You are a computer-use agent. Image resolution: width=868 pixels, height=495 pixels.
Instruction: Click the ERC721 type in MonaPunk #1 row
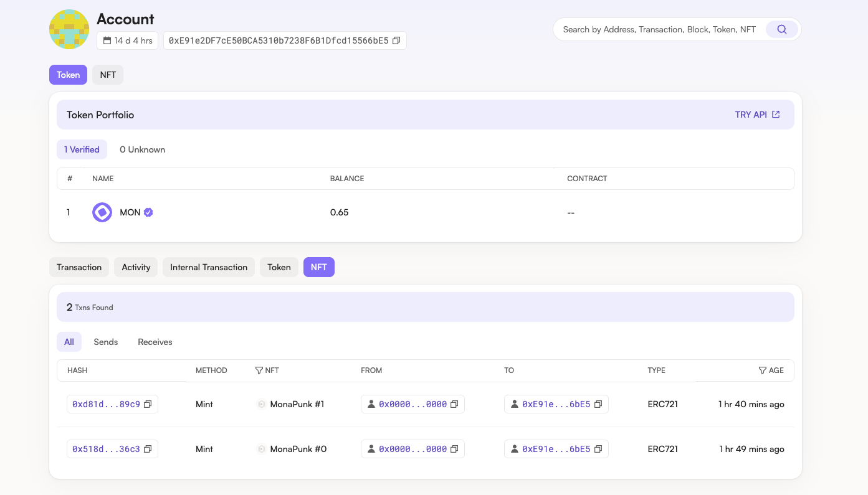tap(662, 404)
